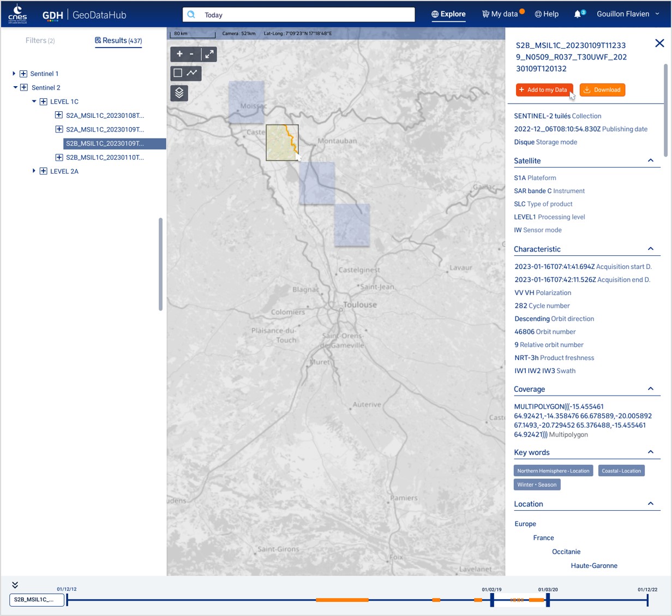The image size is (672, 616).
Task: Close the product details panel
Action: [x=659, y=43]
